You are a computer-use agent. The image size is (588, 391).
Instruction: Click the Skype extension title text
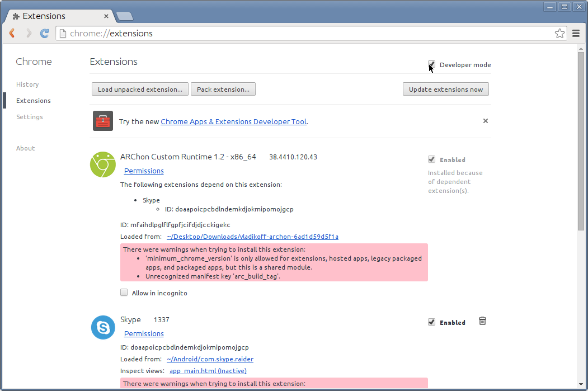(130, 320)
